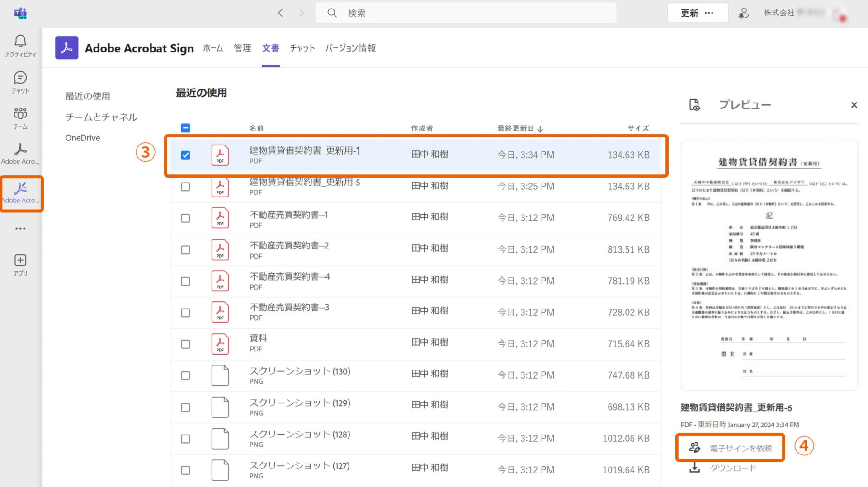Check the 不動産売買契約書--3 checkbox
Image resolution: width=868 pixels, height=487 pixels.
pos(185,313)
